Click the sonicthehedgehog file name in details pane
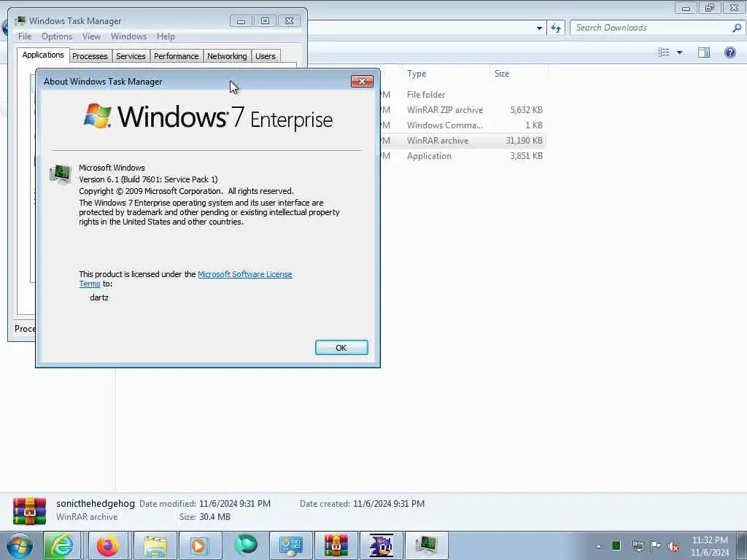Image resolution: width=747 pixels, height=560 pixels. 96,503
